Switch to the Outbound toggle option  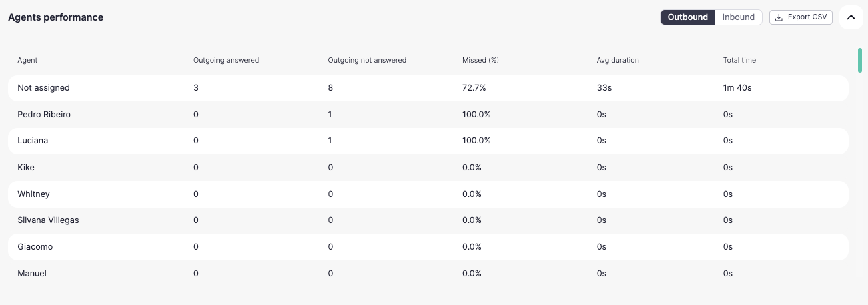click(x=687, y=17)
